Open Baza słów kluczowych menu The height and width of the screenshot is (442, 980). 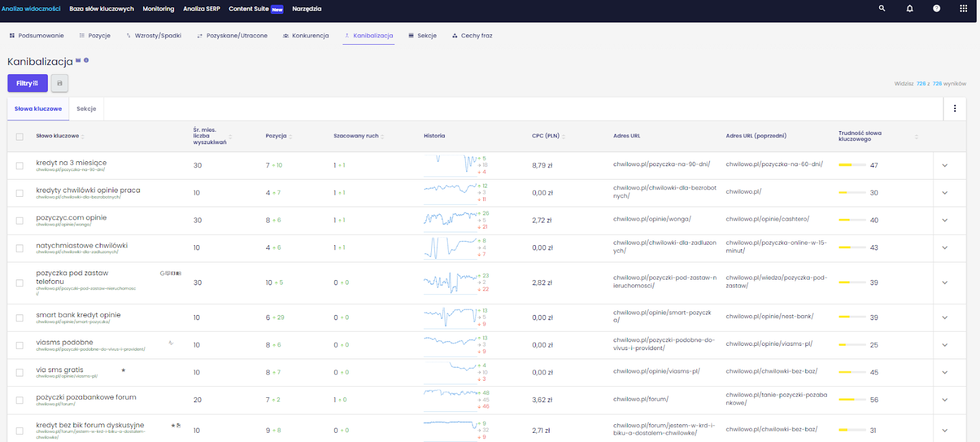coord(102,9)
